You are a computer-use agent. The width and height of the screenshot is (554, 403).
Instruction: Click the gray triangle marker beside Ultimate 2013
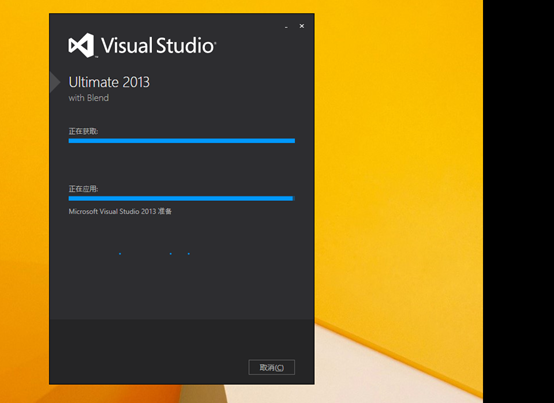(55, 82)
